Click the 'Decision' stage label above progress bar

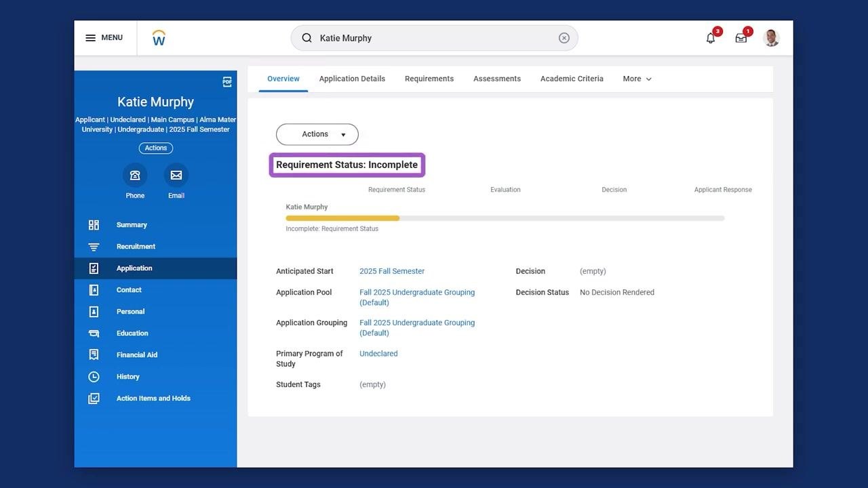pyautogui.click(x=614, y=190)
